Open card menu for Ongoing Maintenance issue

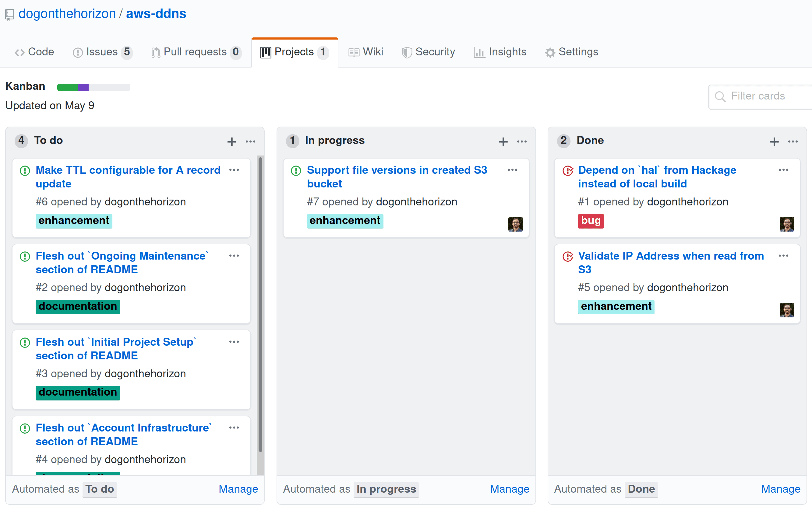point(234,256)
